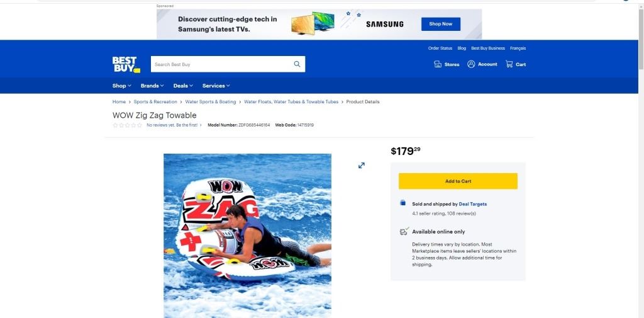Expand the product image to fullscreen
Viewport: 644px width, 318px height.
coord(362,165)
